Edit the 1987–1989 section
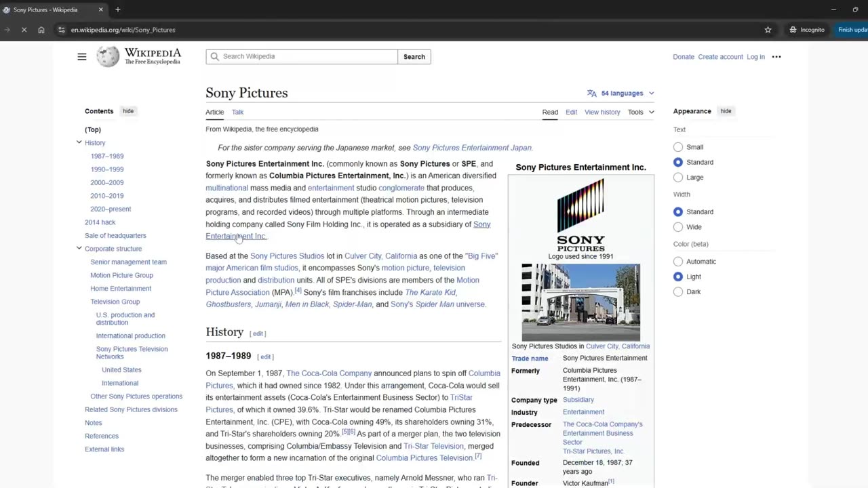This screenshot has height=488, width=868. point(265,357)
